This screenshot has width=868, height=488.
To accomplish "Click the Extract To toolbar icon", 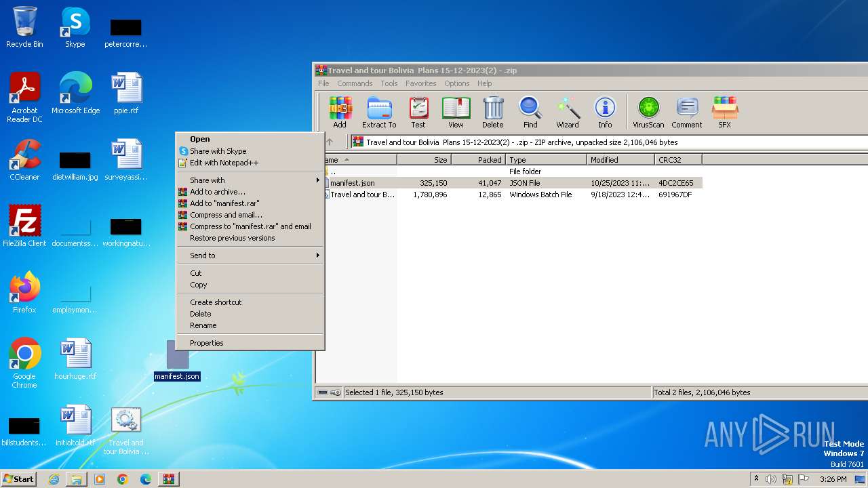I will tap(379, 113).
